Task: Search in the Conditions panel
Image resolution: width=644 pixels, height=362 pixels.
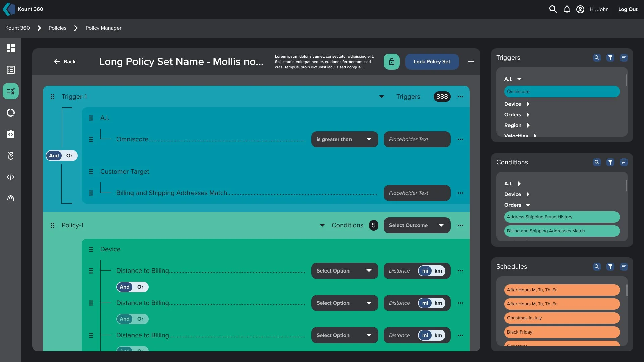Action: [x=597, y=162]
